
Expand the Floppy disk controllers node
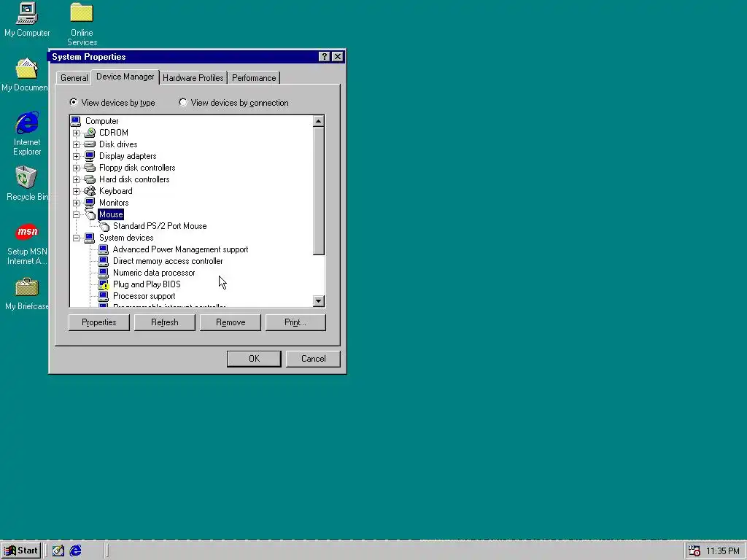(x=76, y=168)
